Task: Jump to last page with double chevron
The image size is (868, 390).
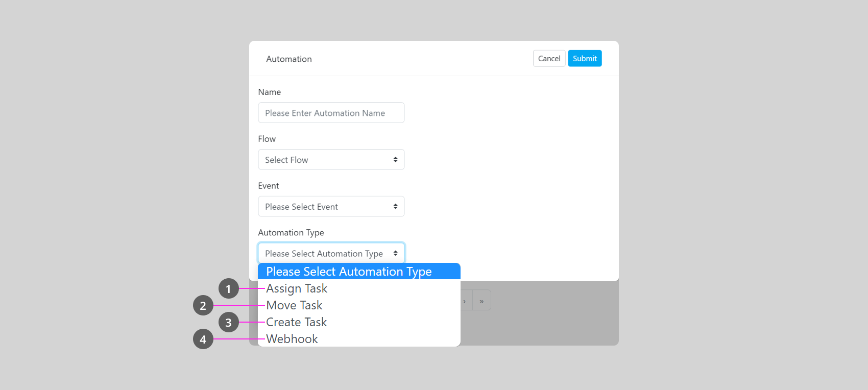Action: click(481, 301)
